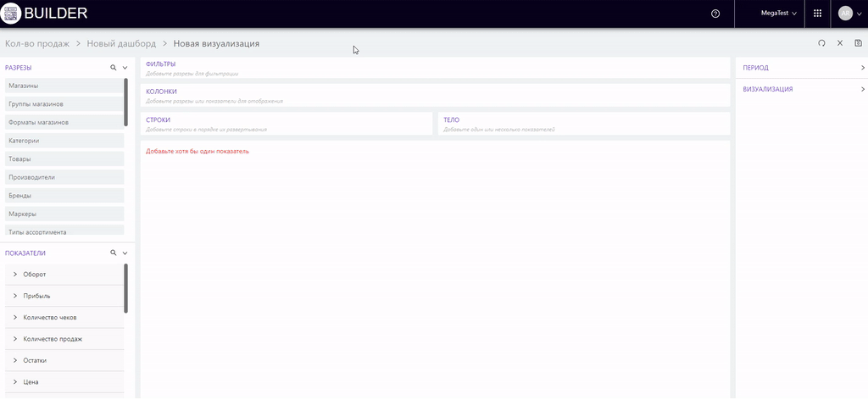Go to Кол-во продаж breadcrumb
The image size is (868, 400).
[36, 43]
